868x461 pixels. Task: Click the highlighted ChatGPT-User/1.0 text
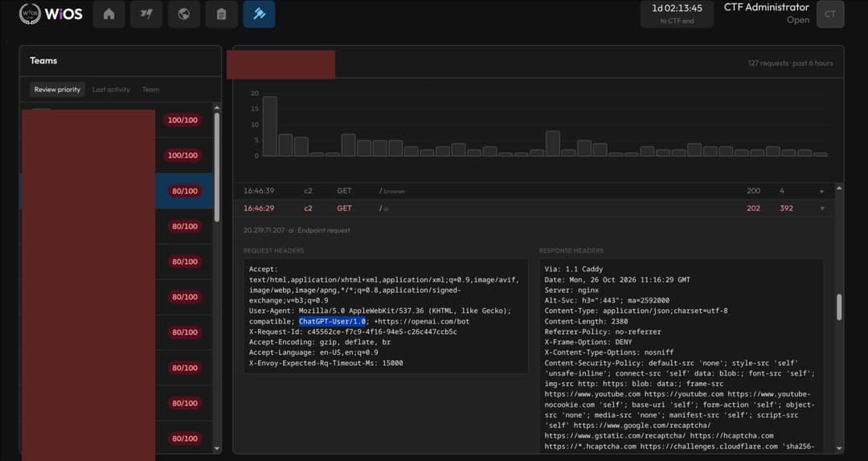(332, 321)
